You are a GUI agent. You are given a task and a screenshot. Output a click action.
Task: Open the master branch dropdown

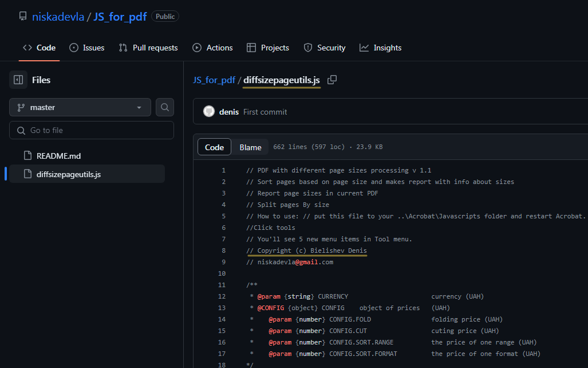[80, 107]
